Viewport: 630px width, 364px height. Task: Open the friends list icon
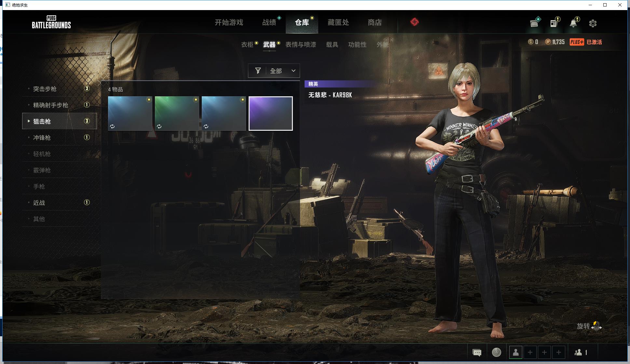[578, 352]
